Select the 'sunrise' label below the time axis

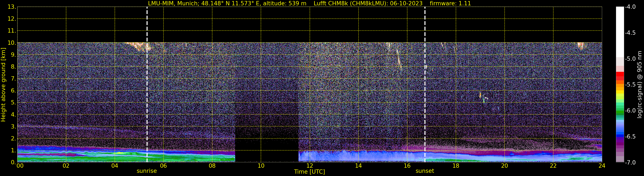click(x=147, y=171)
